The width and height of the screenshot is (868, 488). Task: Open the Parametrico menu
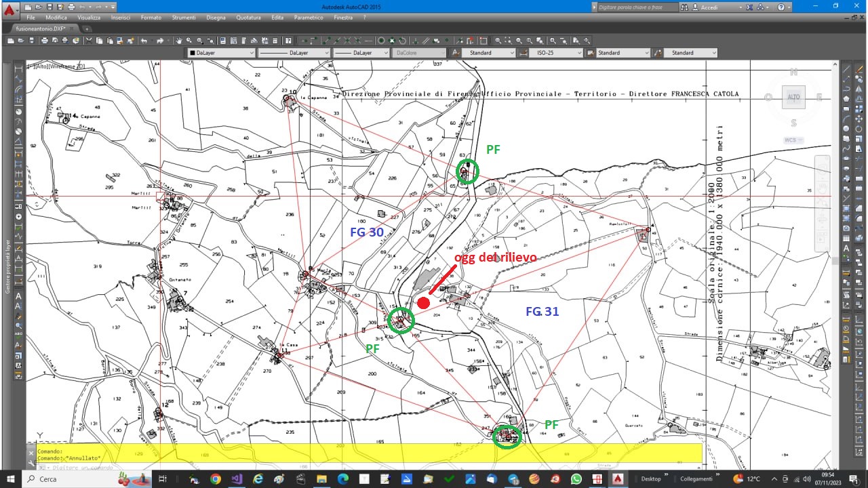[x=309, y=18]
